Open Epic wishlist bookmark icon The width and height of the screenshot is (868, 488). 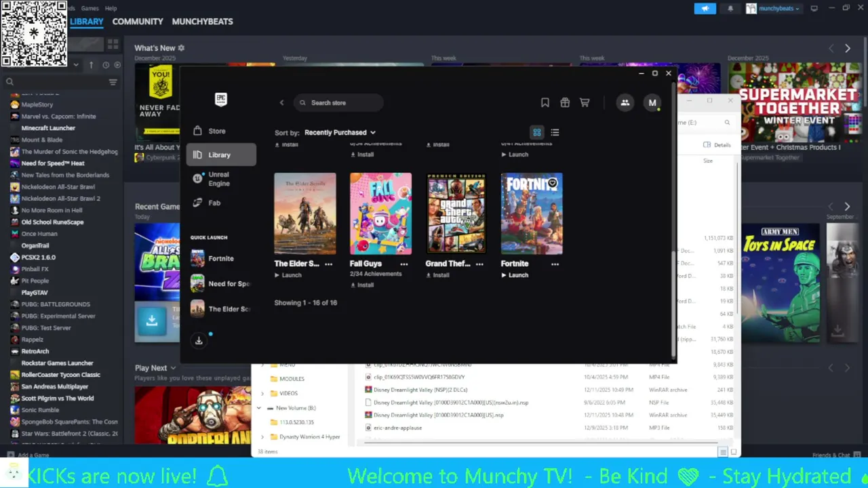pos(545,102)
